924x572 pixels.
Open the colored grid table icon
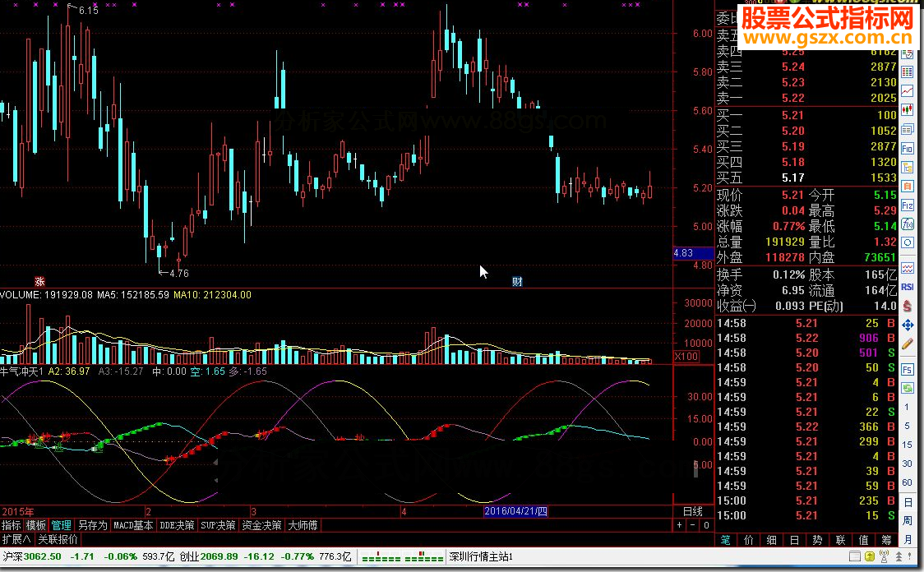pyautogui.click(x=908, y=71)
